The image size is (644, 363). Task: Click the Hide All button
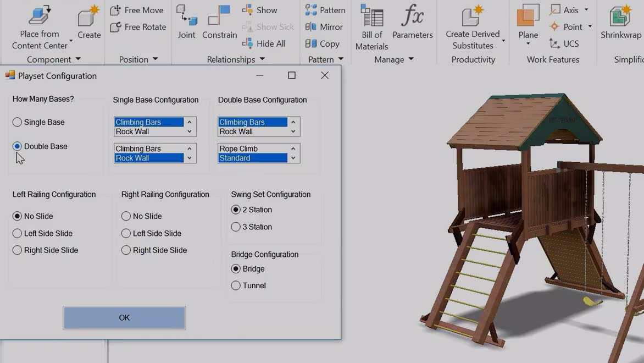click(264, 43)
